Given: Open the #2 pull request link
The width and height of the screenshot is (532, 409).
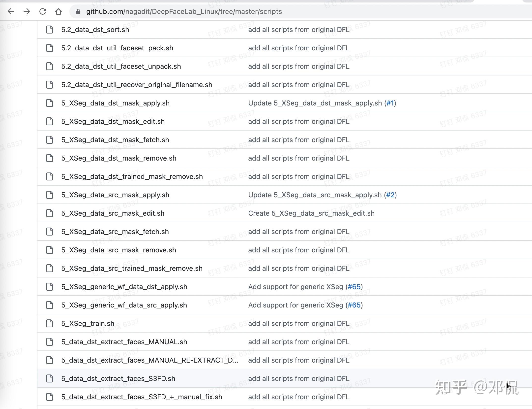Looking at the screenshot, I should 390,195.
